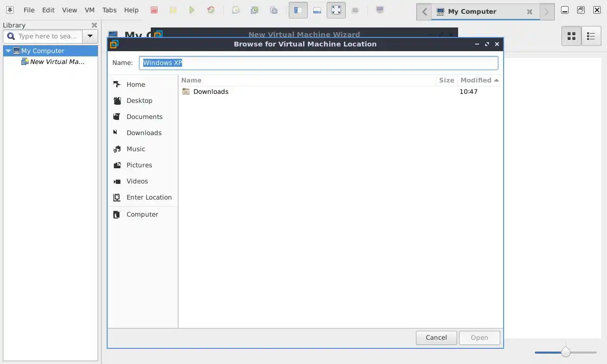The height and width of the screenshot is (364, 607).
Task: Select the Downloads folder in file list
Action: coord(211,91)
